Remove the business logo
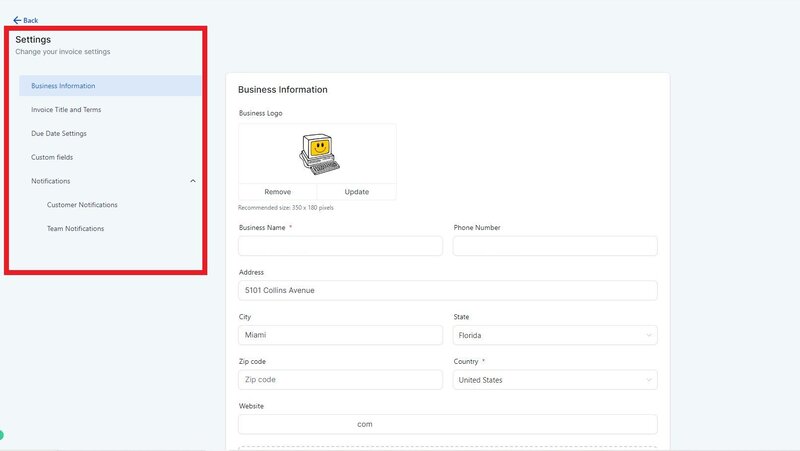This screenshot has height=451, width=800. coord(278,192)
